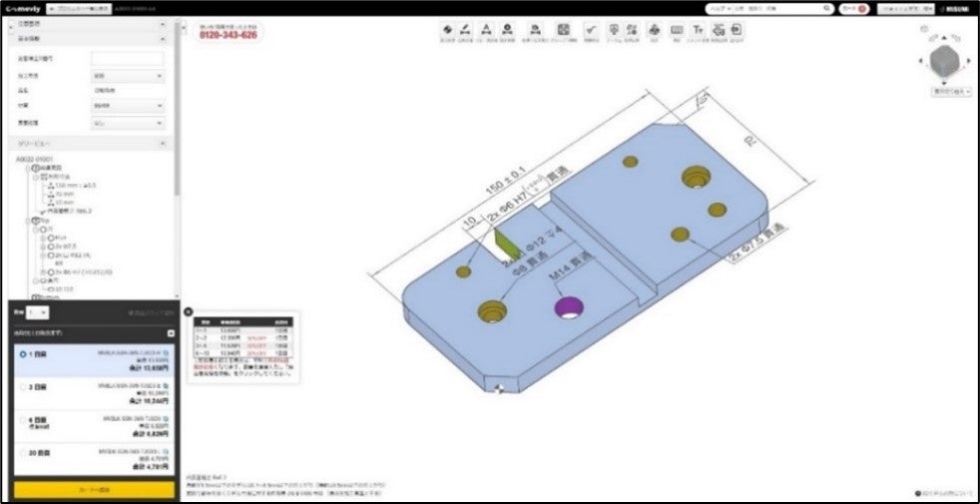Click the rightmost export icon in the toolbar
The height and width of the screenshot is (504, 980).
pos(737,29)
